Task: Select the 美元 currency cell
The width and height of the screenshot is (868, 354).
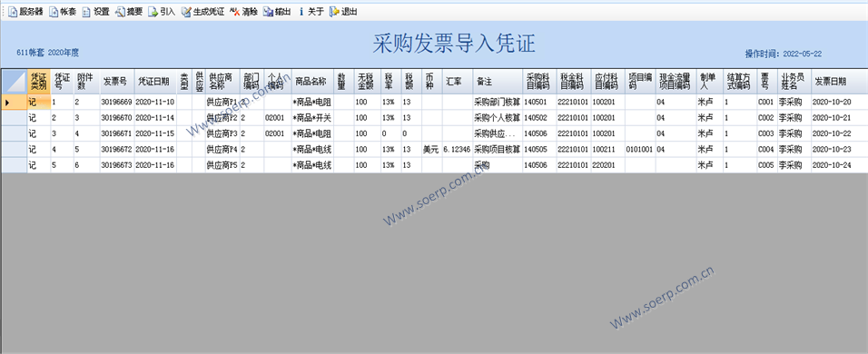Action: (x=432, y=150)
